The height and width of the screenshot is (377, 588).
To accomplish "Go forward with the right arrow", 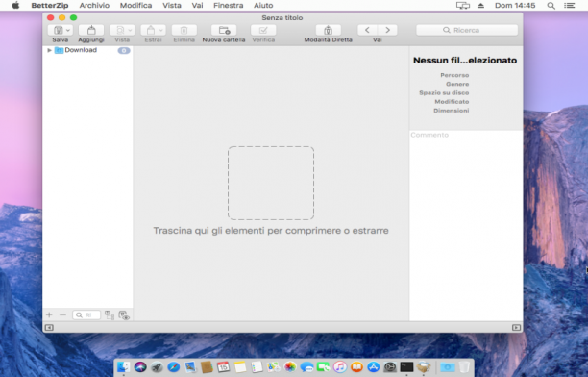I will pyautogui.click(x=387, y=30).
